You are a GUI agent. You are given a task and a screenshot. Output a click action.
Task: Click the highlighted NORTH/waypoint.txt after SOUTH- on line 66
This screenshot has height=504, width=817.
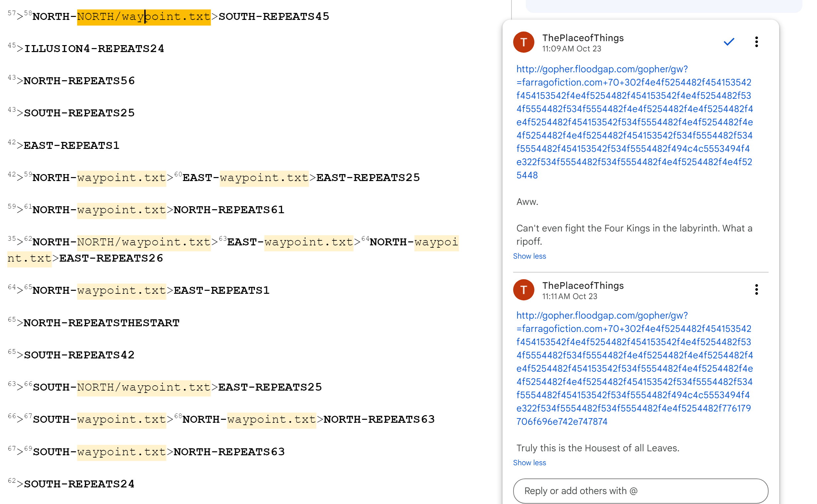[143, 387]
